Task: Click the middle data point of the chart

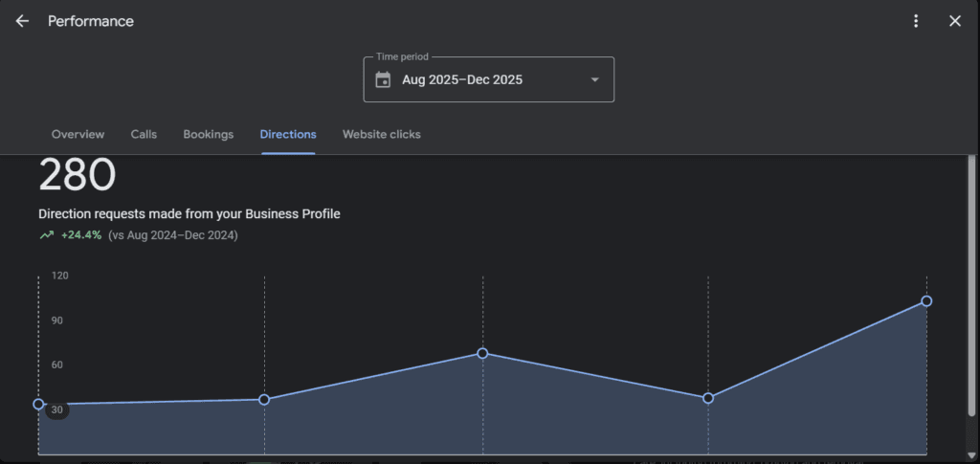Action: [482, 353]
